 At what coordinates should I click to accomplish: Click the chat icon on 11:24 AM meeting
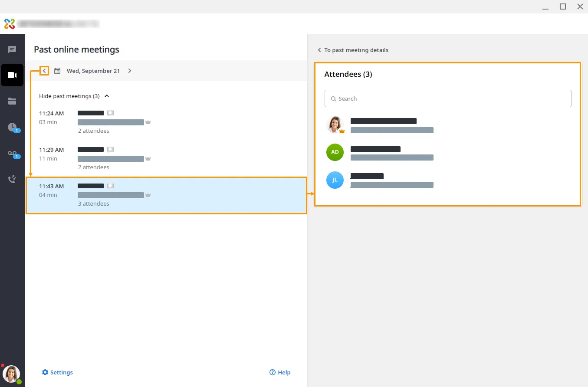pos(111,113)
